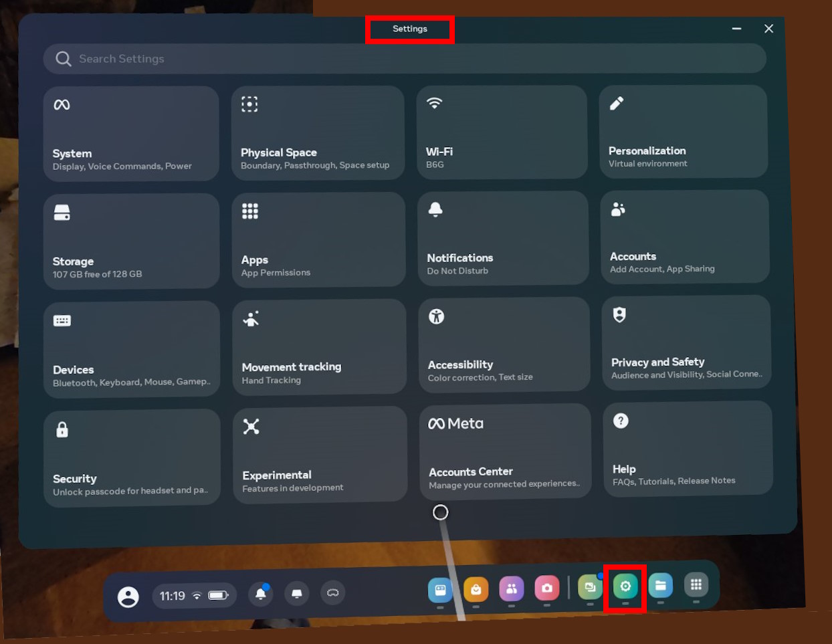Open Personalization virtual environment settings

point(683,131)
